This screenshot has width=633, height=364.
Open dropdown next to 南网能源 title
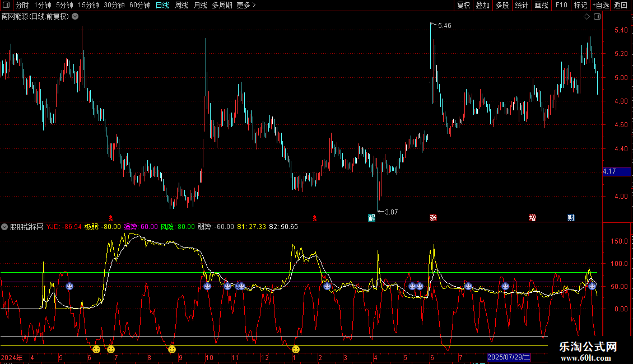(x=75, y=17)
